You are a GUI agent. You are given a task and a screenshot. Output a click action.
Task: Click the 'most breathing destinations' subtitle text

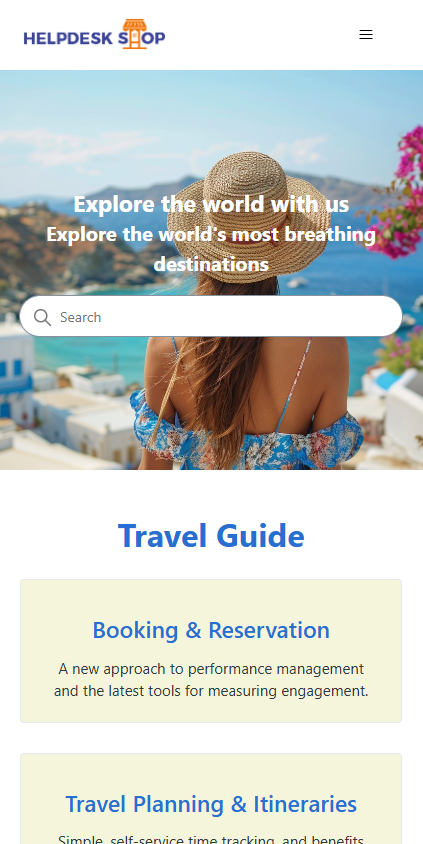(211, 249)
